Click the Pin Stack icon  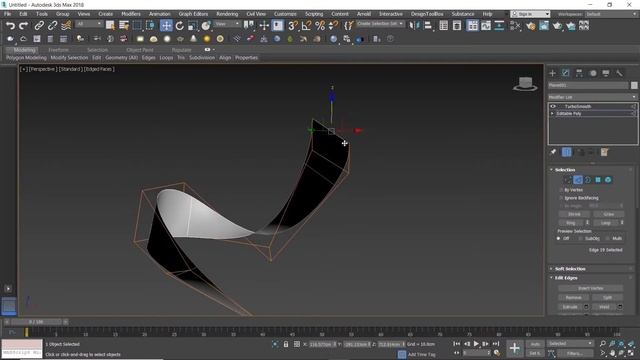553,152
